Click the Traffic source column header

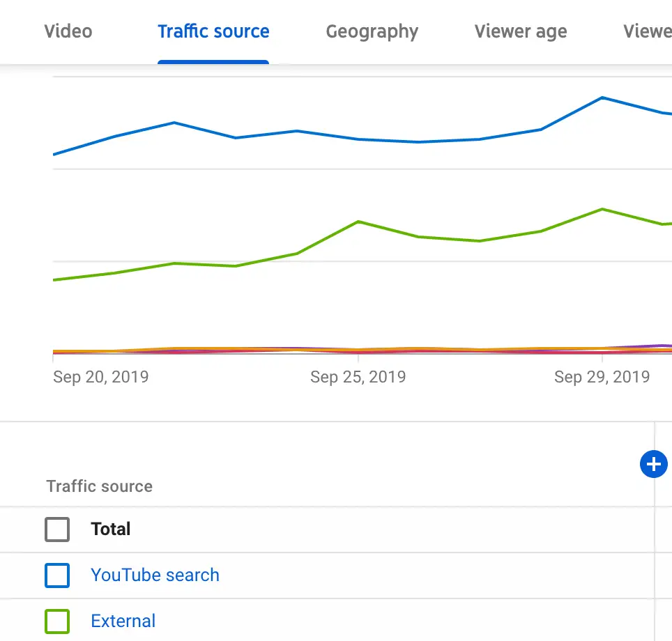100,486
